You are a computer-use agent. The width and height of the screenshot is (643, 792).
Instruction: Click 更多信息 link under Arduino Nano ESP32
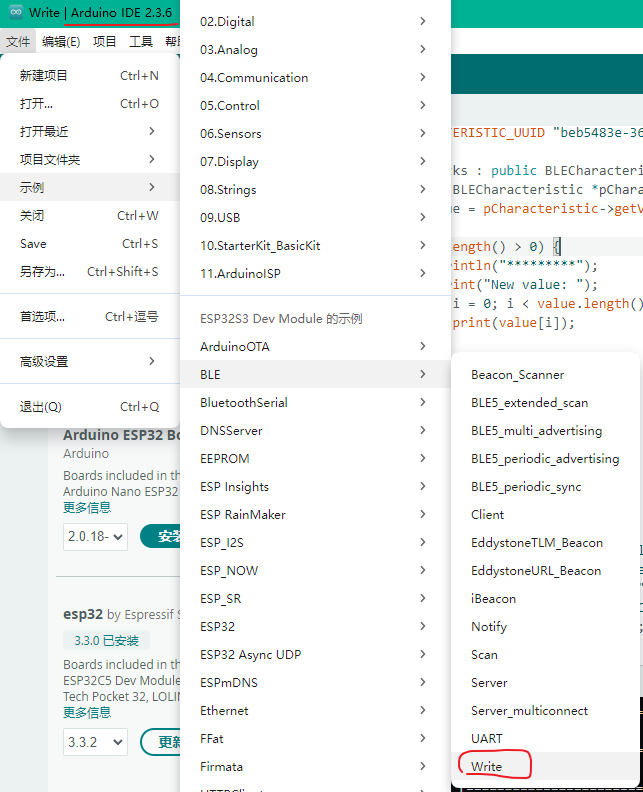pyautogui.click(x=87, y=508)
